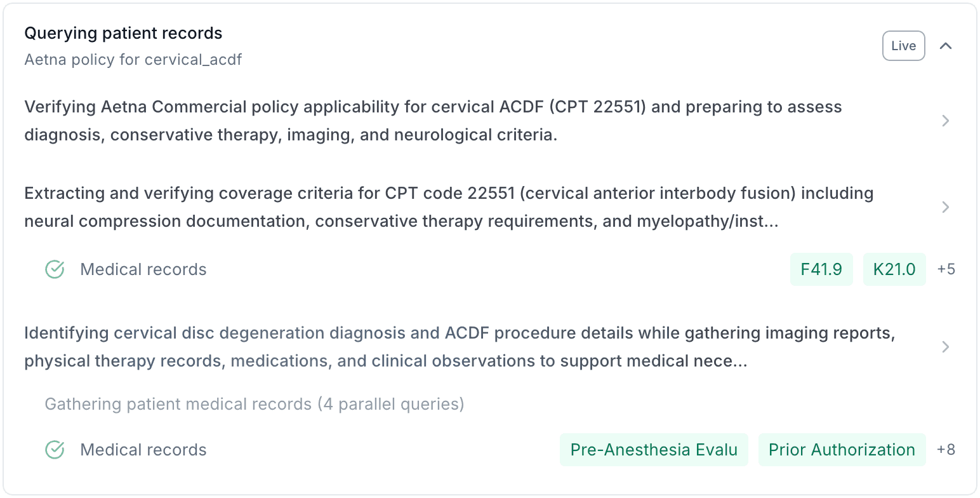Viewport: 980px width, 498px height.
Task: Select the second Medical records label near bottom
Action: pyautogui.click(x=143, y=450)
